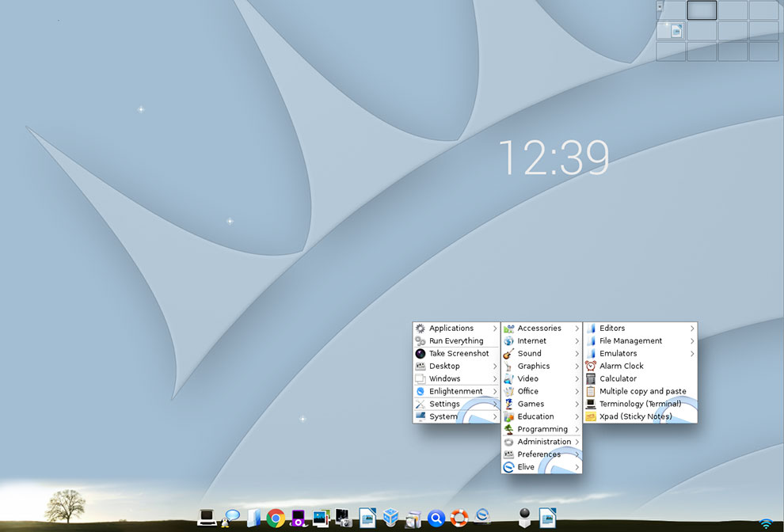Open the terminal icon in the dock
Screen dimensions: 784x532
tap(207, 518)
